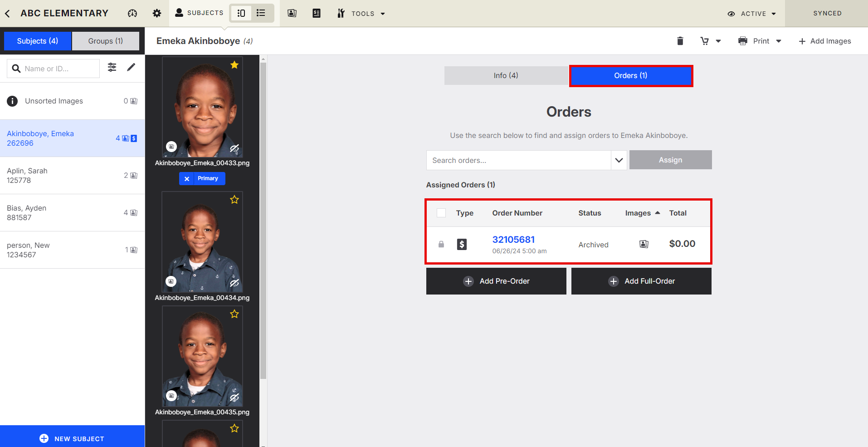Screen dimensions: 868x447
Task: Click the image badge icon on Akinboboye_Emeka_00433.png
Action: point(171,147)
